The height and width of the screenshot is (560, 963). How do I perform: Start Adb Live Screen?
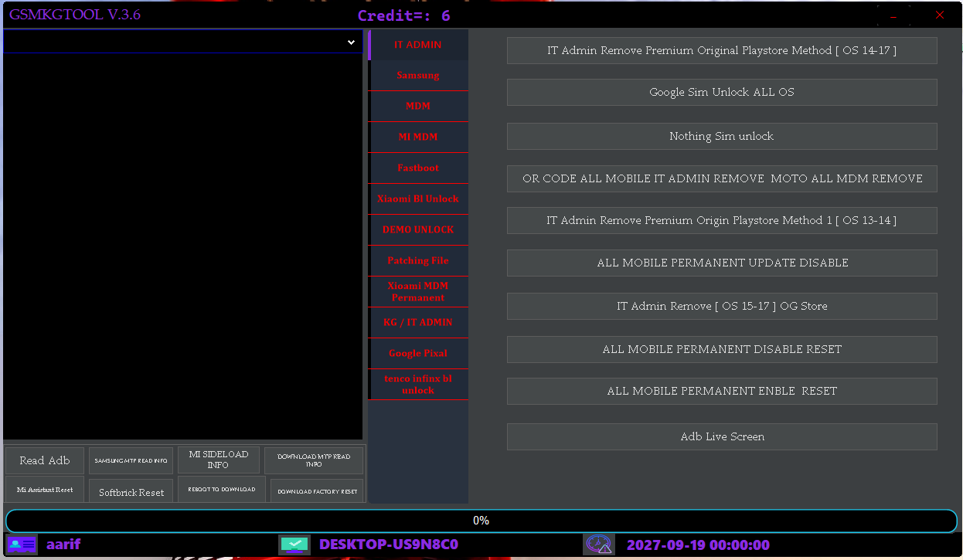tap(722, 436)
